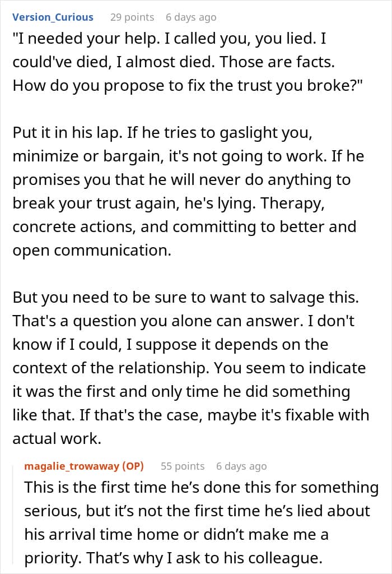
Task: Open Version_Curious user profile
Action: [53, 17]
